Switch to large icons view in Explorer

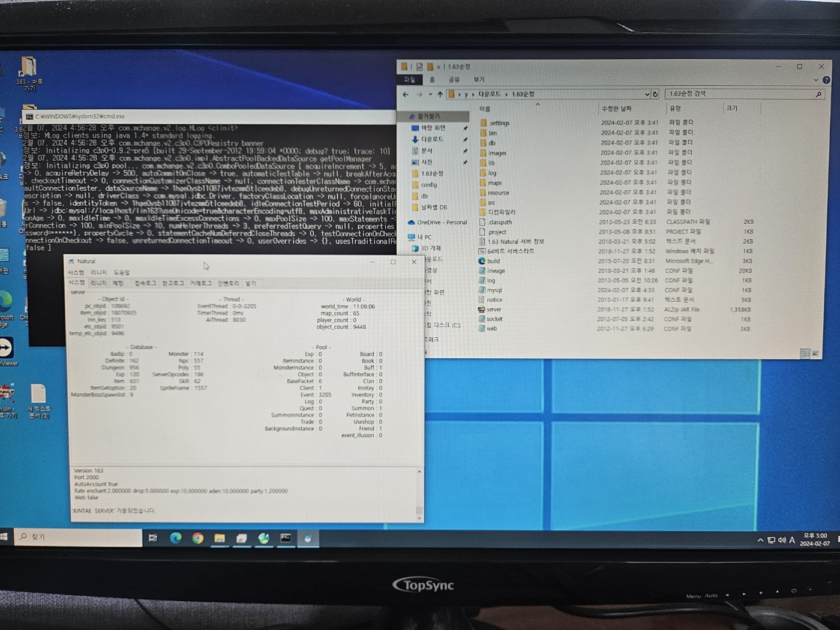tap(815, 353)
